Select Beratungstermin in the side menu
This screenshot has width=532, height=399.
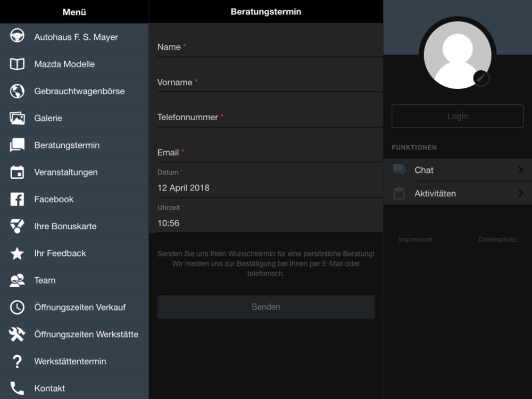point(74,145)
